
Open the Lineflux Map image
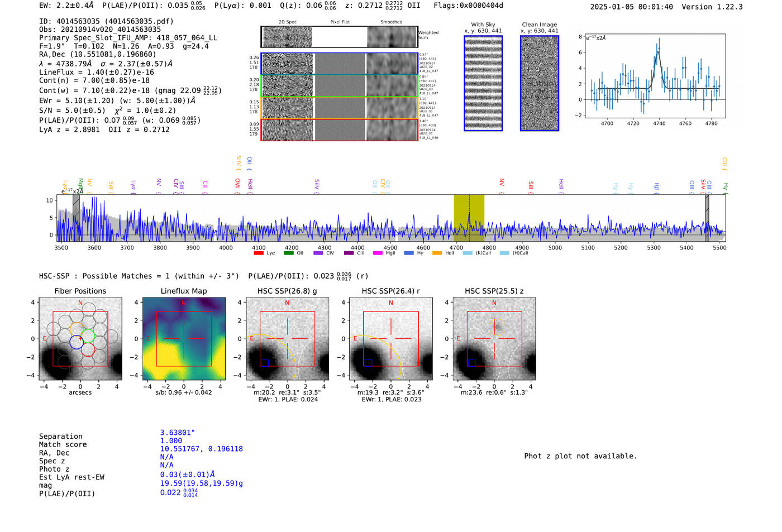(184, 339)
